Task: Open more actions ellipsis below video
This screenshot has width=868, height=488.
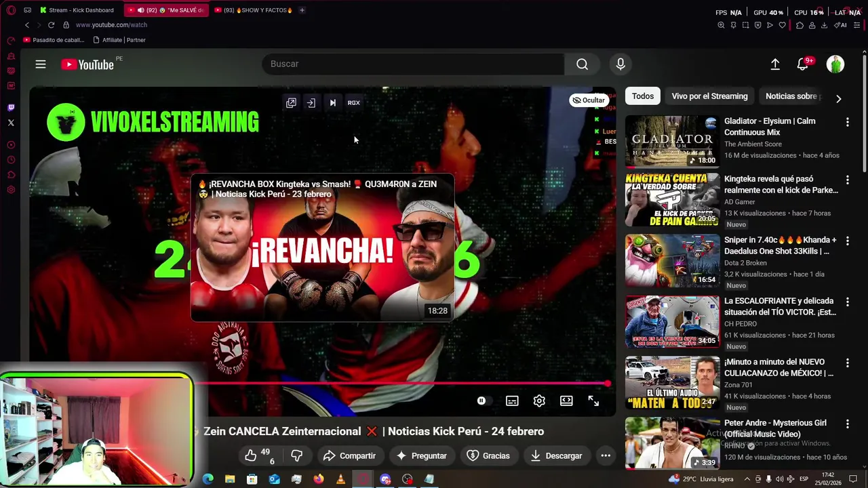Action: pyautogui.click(x=606, y=455)
